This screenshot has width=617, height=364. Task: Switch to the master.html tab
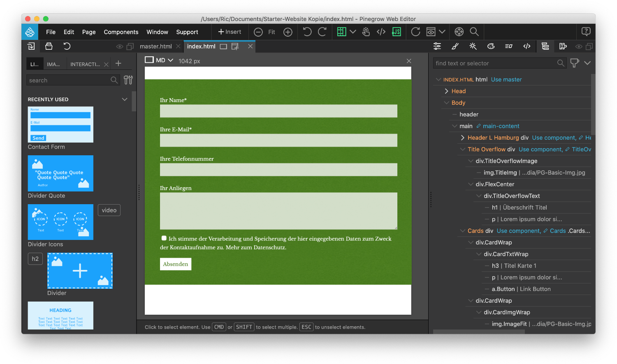coord(156,46)
